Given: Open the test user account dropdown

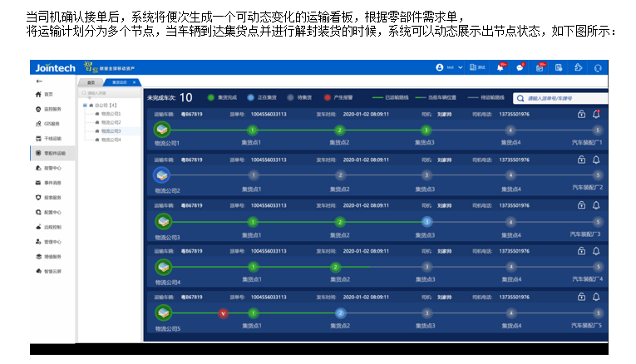Looking at the screenshot, I should (450, 67).
